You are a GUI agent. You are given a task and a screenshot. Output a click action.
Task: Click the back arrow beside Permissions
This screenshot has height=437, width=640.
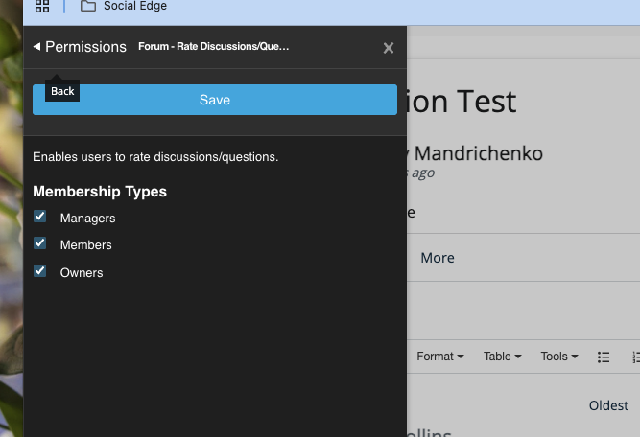(x=37, y=47)
